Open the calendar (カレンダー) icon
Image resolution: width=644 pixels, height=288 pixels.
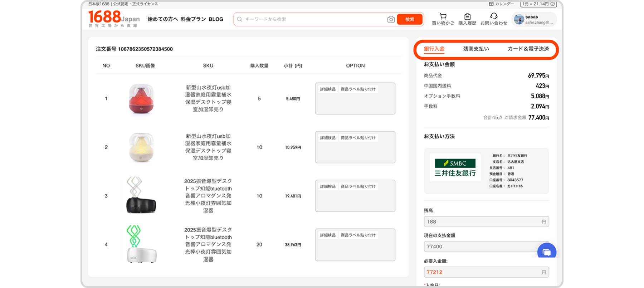tap(491, 4)
